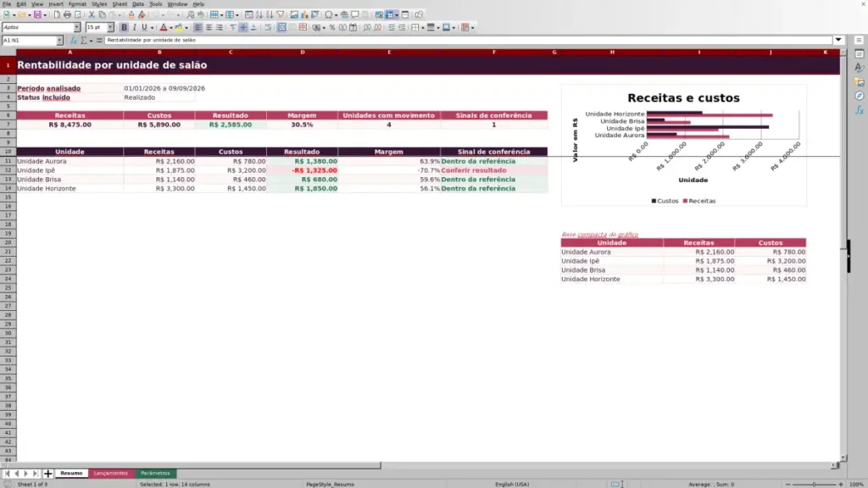Viewport: 868px width, 488px height.
Task: Open Find and Replace tool
Action: pyautogui.click(x=191, y=14)
